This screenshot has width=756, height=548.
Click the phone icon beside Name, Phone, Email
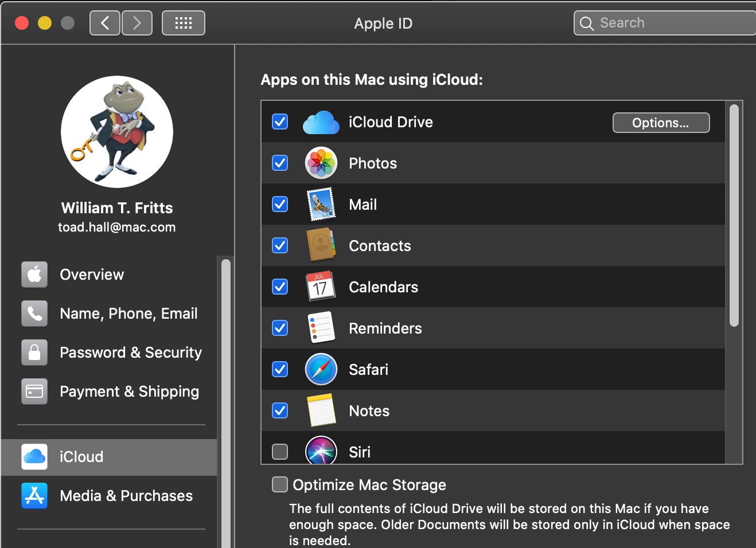(34, 314)
